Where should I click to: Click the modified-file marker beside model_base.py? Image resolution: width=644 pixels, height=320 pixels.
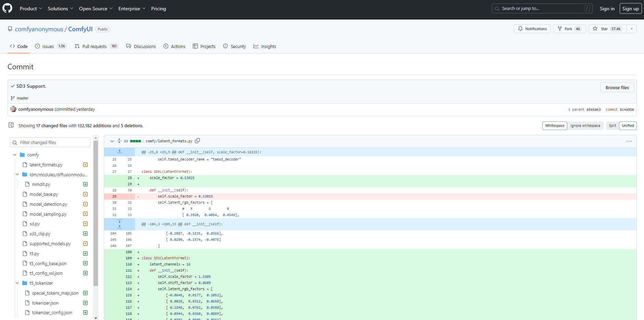coord(85,194)
